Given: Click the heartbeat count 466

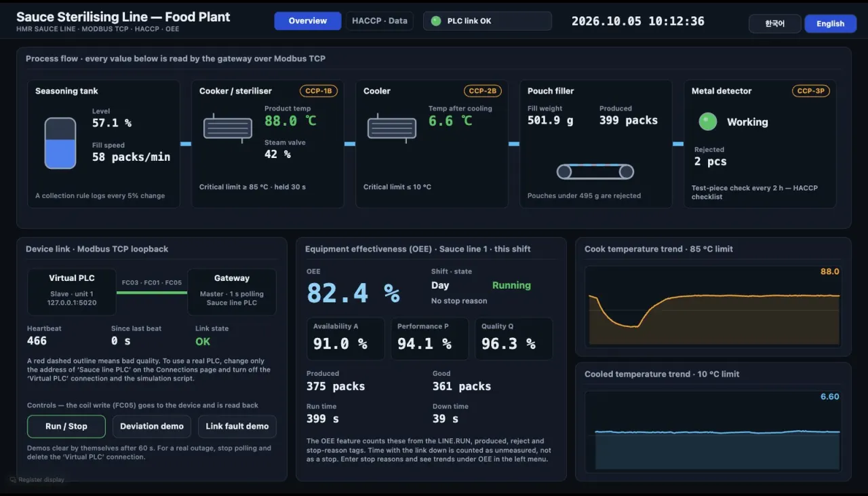Looking at the screenshot, I should point(37,341).
